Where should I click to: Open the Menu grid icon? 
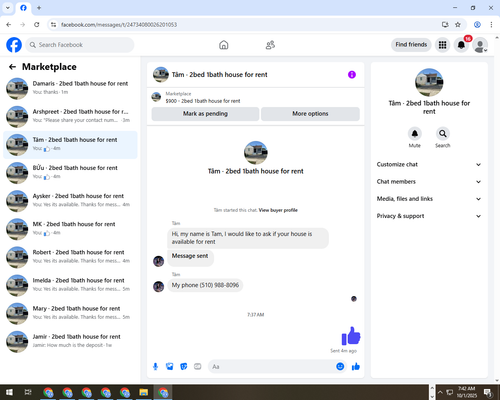click(442, 45)
